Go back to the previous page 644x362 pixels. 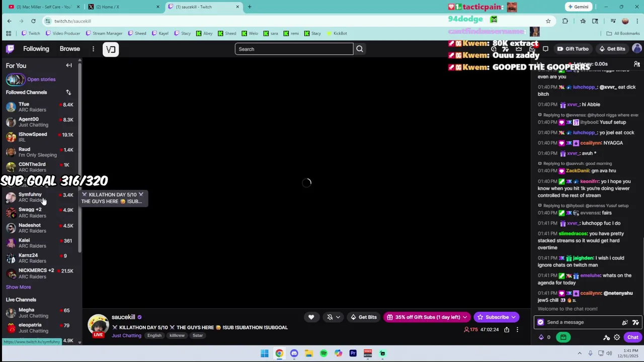(9, 21)
